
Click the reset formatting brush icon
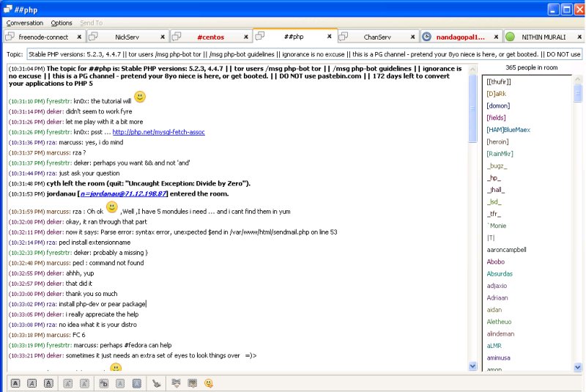pyautogui.click(x=156, y=382)
